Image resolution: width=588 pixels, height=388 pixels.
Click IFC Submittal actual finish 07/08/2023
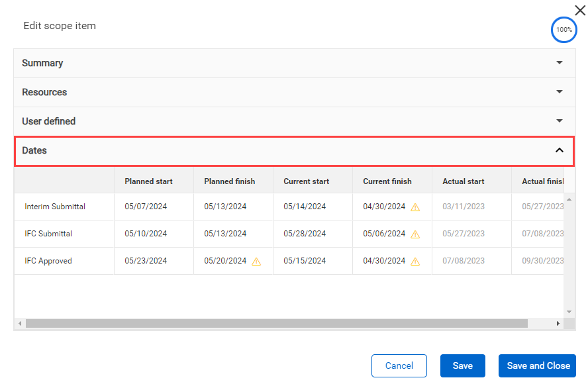point(542,234)
